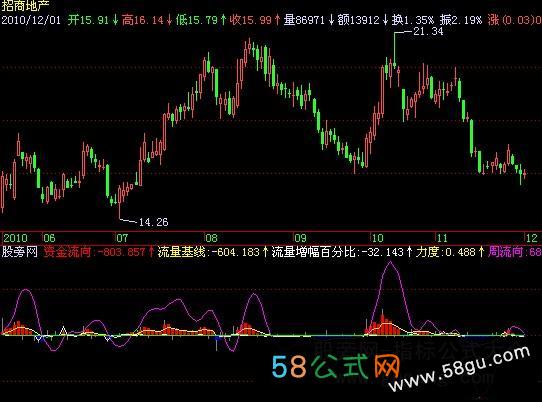Image resolution: width=542 pixels, height=402 pixels.
Task: Click the 招商地产 stock title
Action: 26,6
